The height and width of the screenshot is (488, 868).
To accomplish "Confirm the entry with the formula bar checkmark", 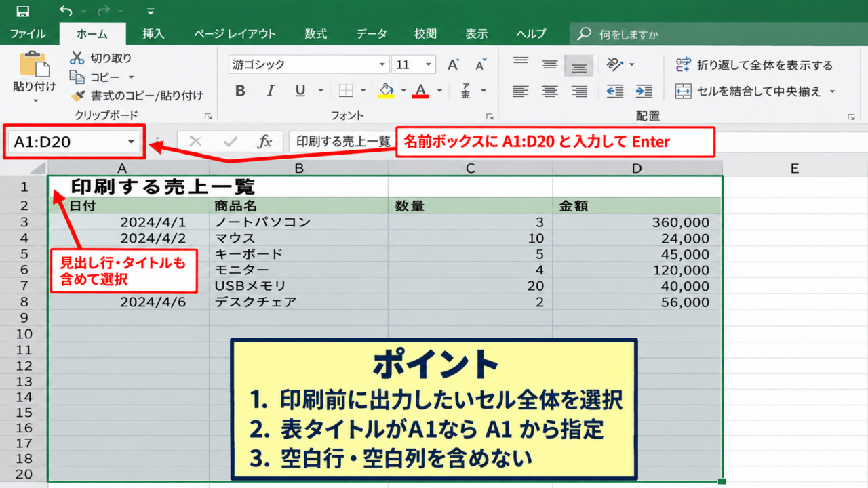I will tap(231, 142).
